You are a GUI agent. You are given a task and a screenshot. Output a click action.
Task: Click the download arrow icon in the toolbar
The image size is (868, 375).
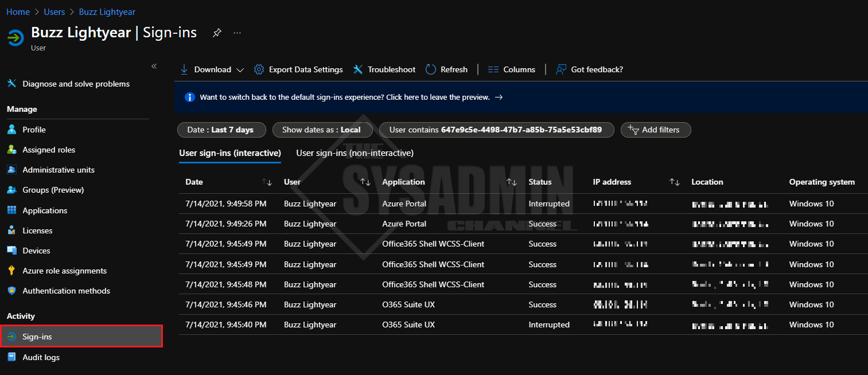(184, 69)
